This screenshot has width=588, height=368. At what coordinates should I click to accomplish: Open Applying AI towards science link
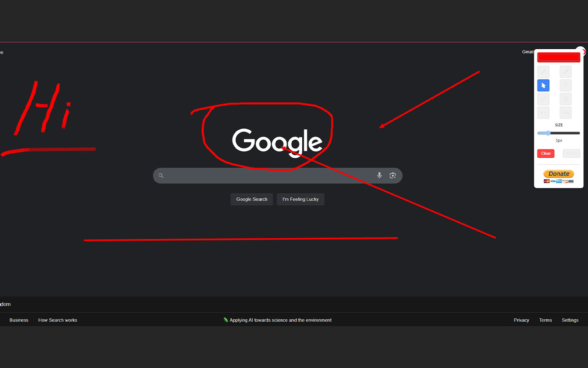281,320
